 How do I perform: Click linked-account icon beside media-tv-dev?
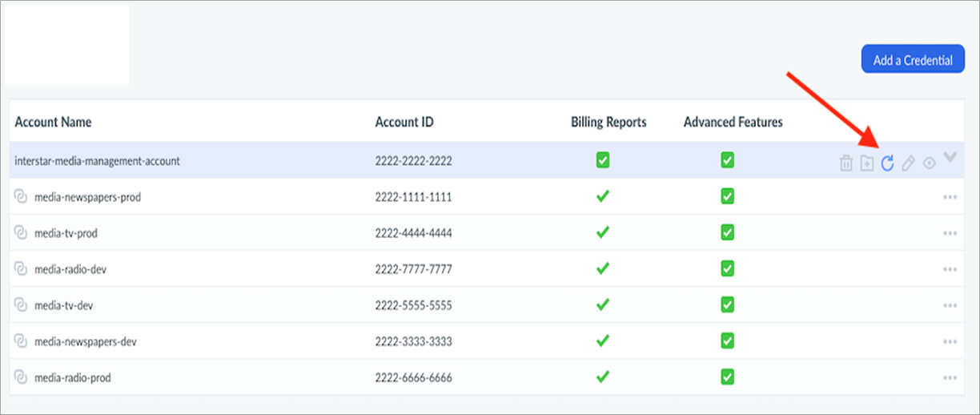(x=21, y=304)
